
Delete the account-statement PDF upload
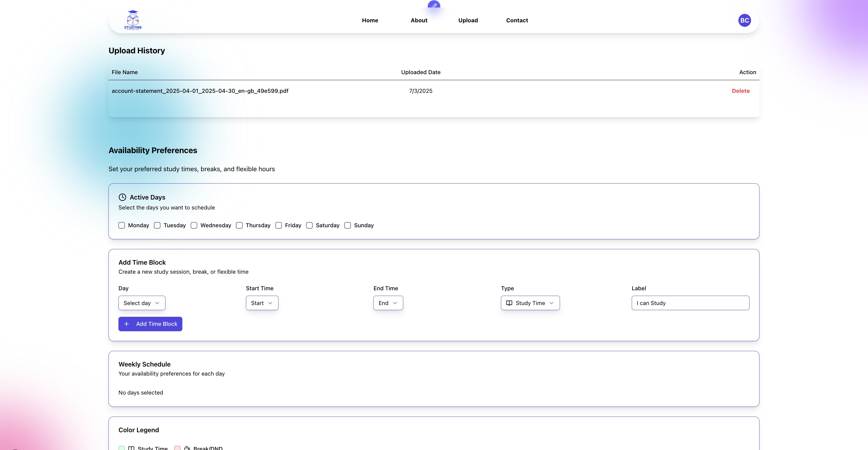point(741,91)
